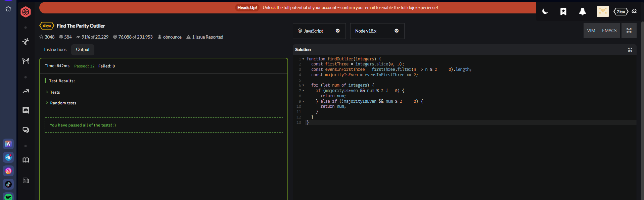Open the leaderboard trend arrow icon

point(26,91)
